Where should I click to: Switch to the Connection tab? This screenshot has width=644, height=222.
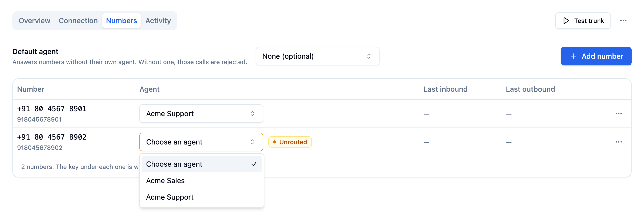[78, 21]
